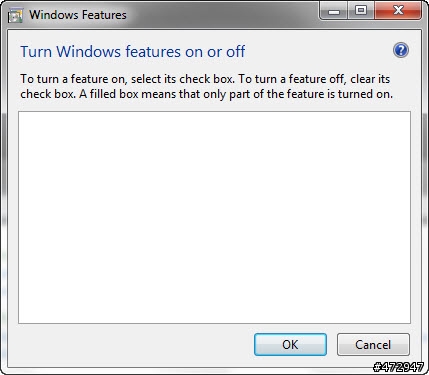Maximize the Windows Features window

point(361,11)
